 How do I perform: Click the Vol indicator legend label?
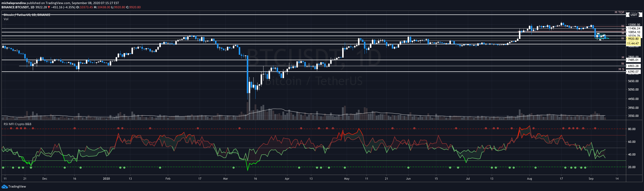click(6, 19)
